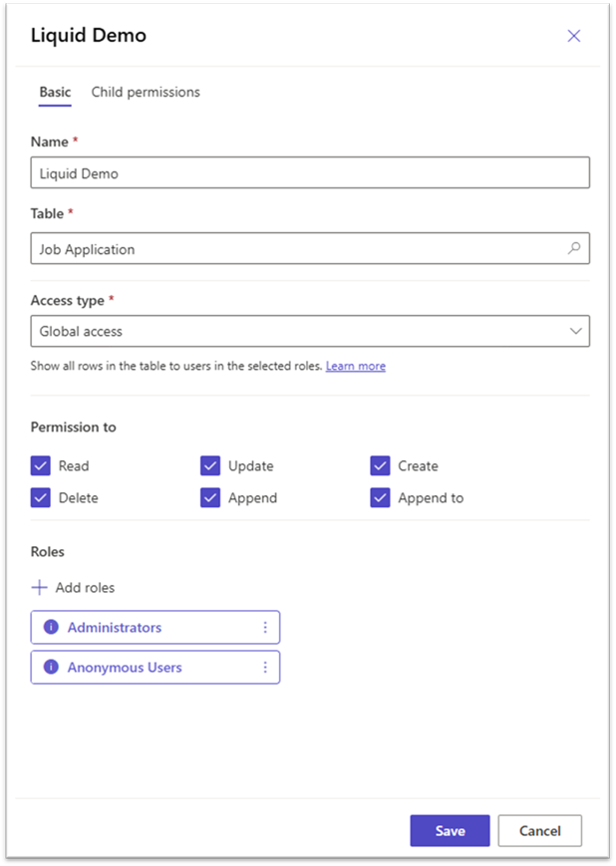Select the Basic tab
The width and height of the screenshot is (616, 866).
[55, 91]
